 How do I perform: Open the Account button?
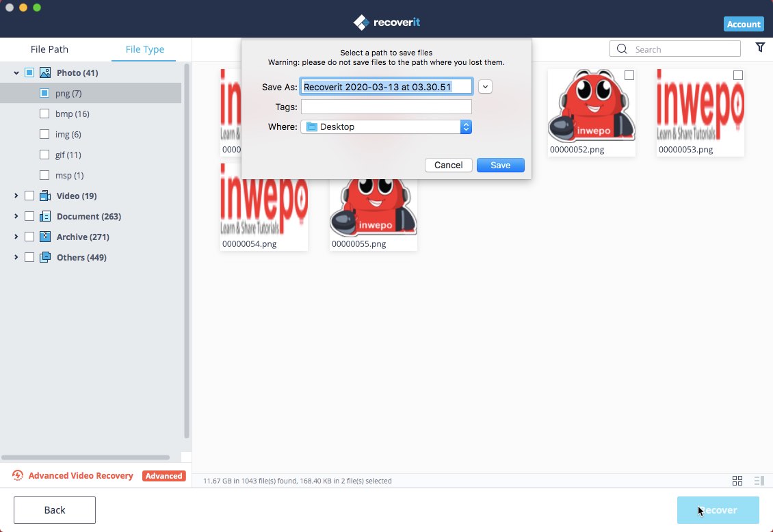point(744,24)
